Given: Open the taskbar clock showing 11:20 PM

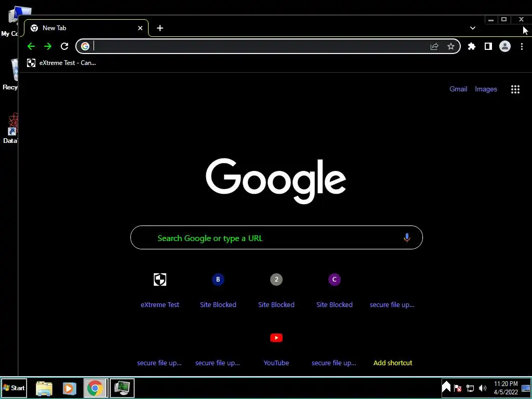Looking at the screenshot, I should coord(506,388).
